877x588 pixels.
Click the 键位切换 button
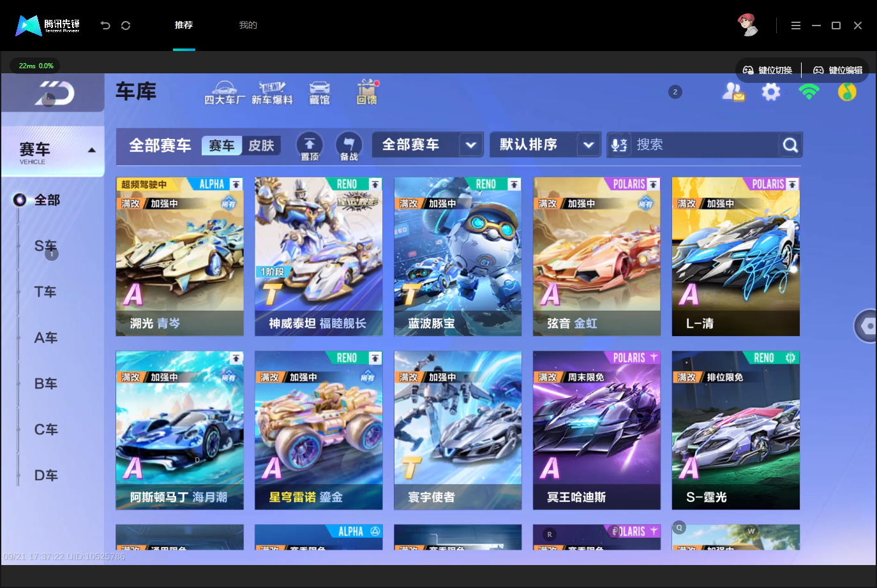click(768, 70)
